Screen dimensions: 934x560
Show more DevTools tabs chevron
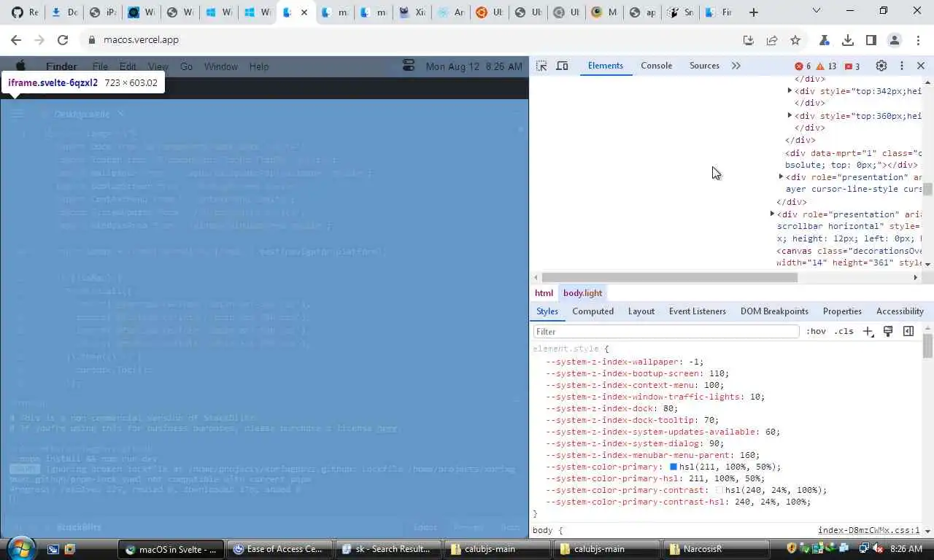[x=736, y=66]
